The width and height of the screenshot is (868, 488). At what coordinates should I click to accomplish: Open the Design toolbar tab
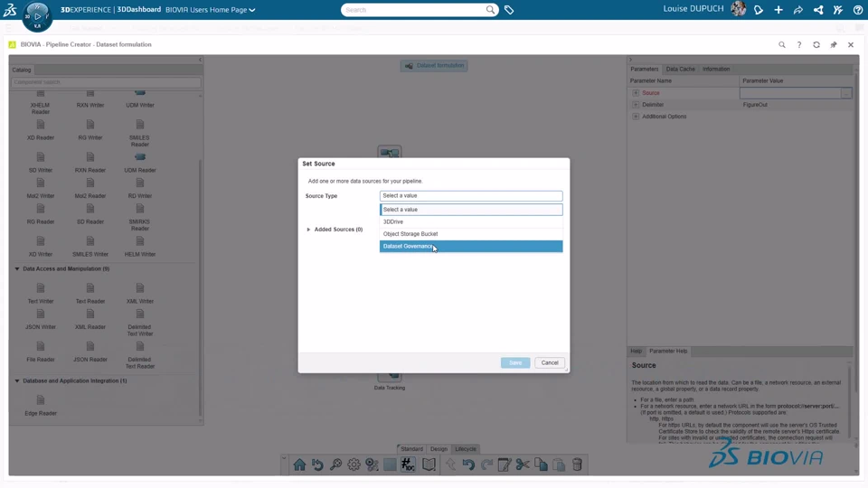439,449
